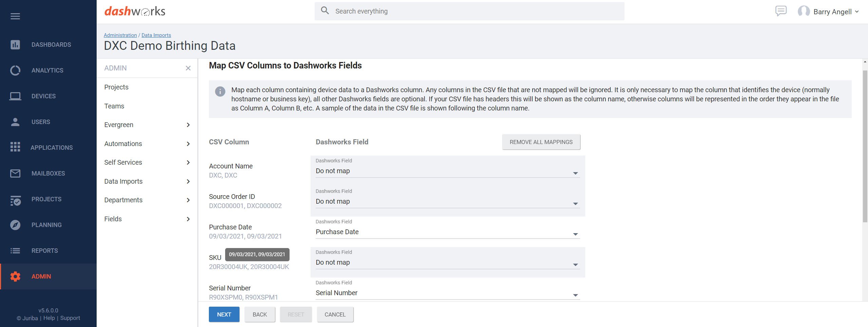868x327 pixels.
Task: Expand Self Services submenu chevron
Action: tap(188, 163)
